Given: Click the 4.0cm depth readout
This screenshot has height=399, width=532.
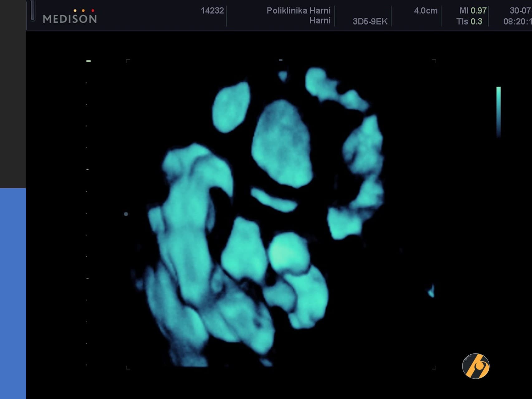Looking at the screenshot, I should coord(425,11).
